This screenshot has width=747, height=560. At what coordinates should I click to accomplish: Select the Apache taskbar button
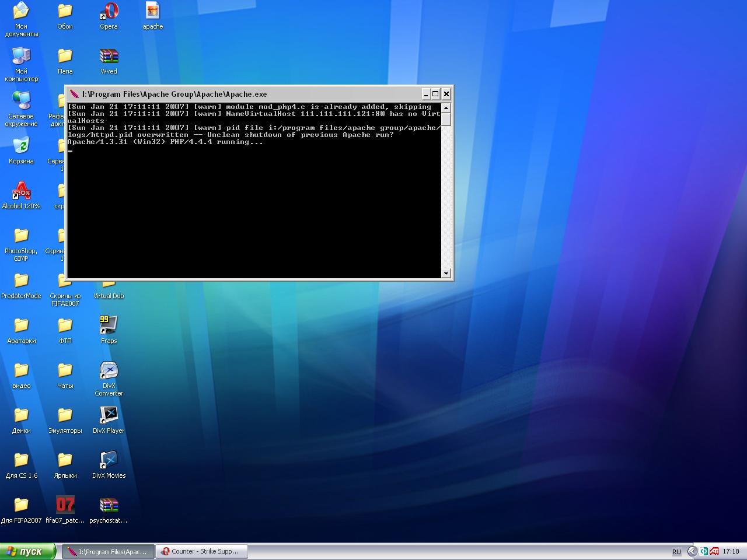[108, 551]
